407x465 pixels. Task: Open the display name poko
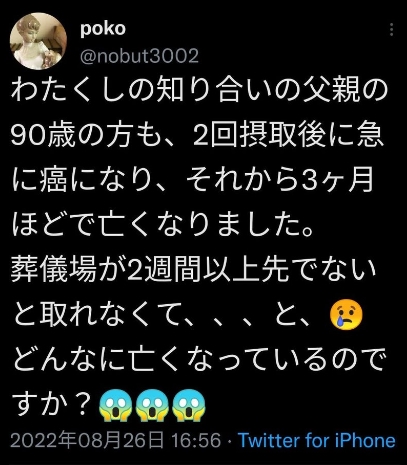tap(103, 29)
